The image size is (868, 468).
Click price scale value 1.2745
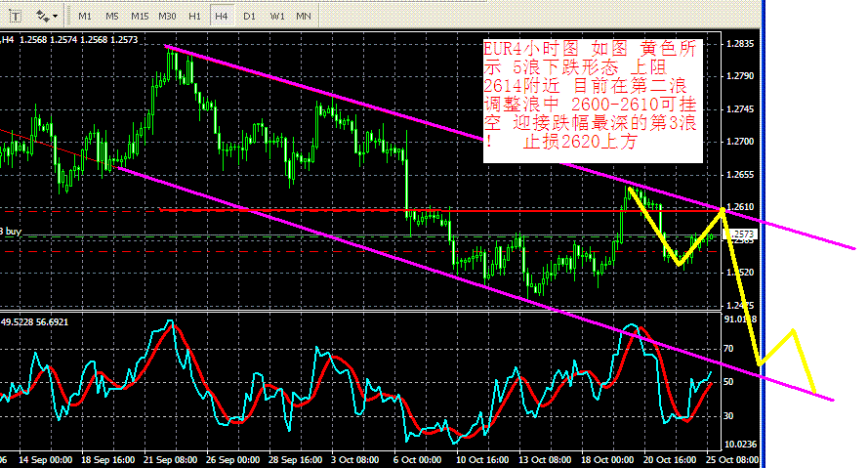point(740,109)
